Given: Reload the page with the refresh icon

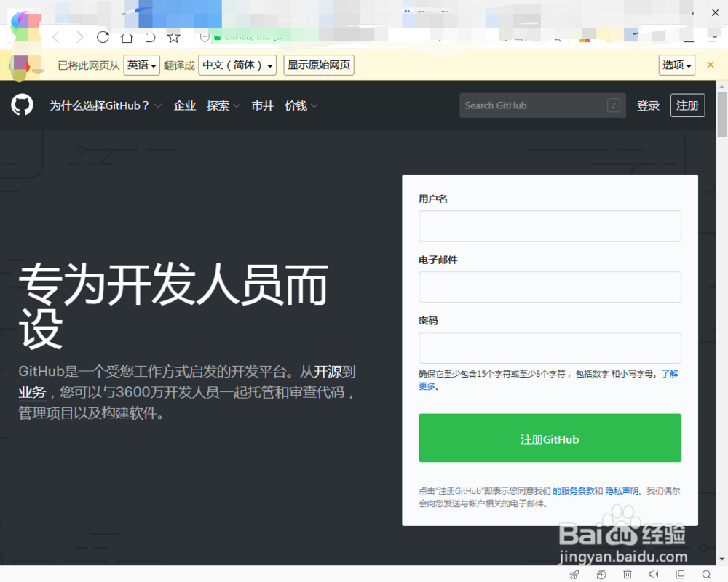Looking at the screenshot, I should pos(103,37).
